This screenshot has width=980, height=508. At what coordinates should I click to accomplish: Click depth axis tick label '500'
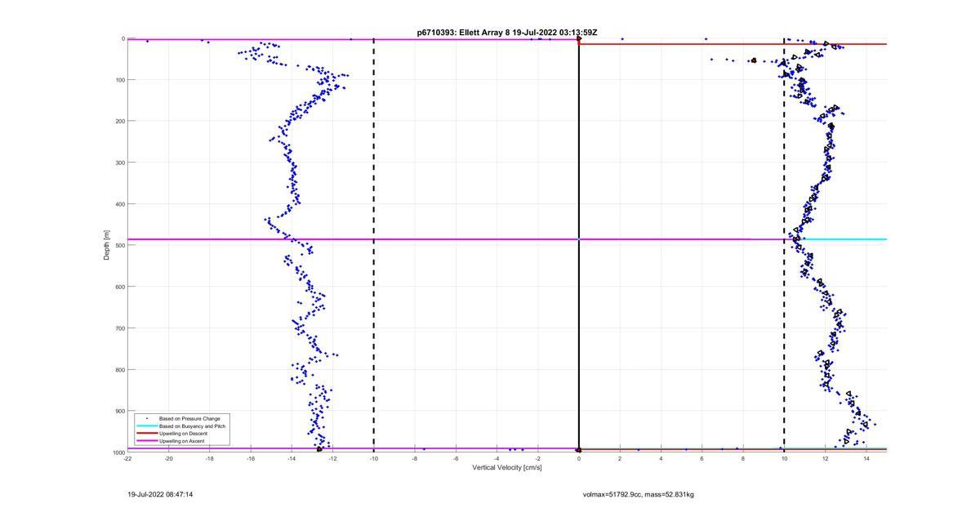(119, 245)
